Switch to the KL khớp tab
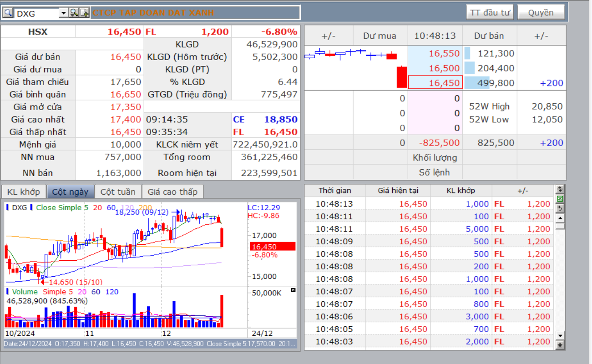 24,192
